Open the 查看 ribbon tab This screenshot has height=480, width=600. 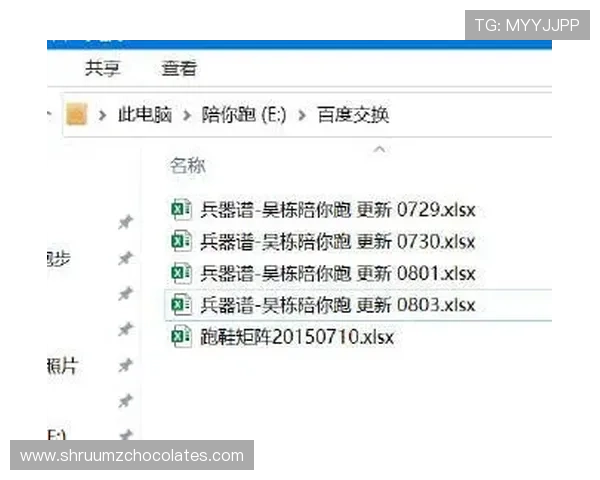tap(179, 69)
